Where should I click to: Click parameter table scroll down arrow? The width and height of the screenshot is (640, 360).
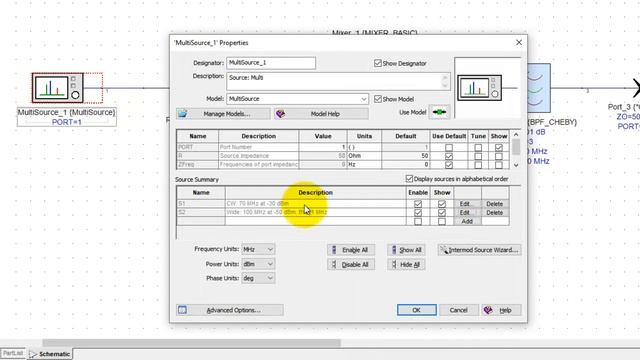pyautogui.click(x=516, y=165)
